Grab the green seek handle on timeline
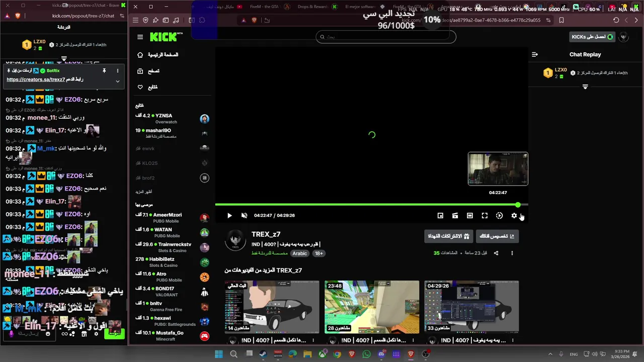 pos(518,205)
